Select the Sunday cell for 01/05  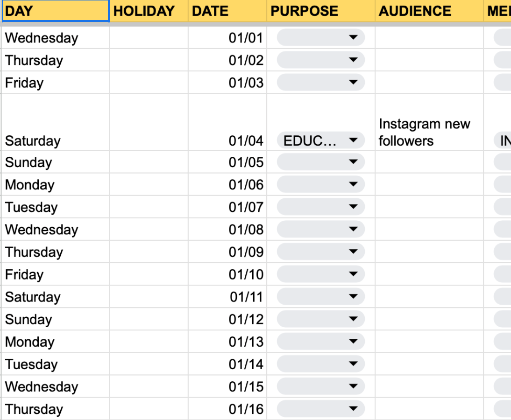[x=56, y=162]
